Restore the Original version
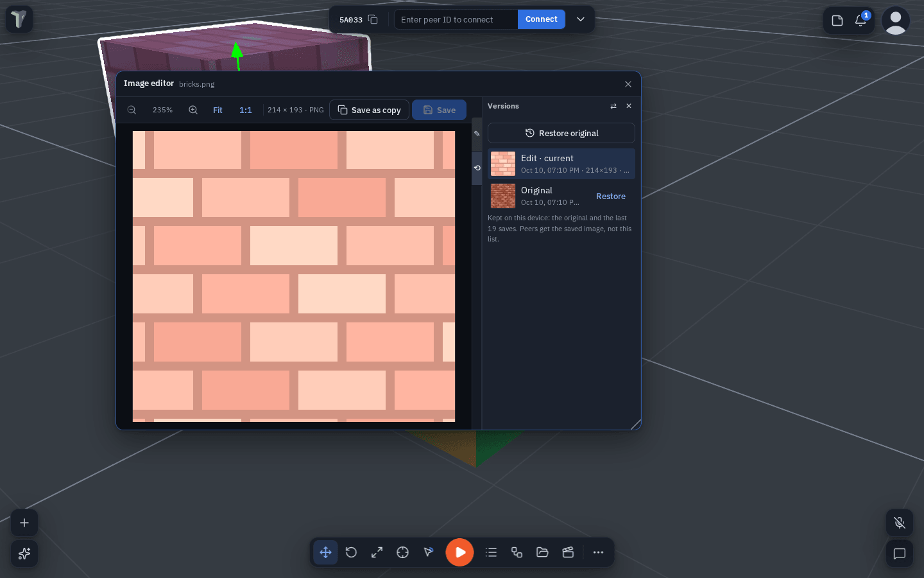The width and height of the screenshot is (924, 578). point(611,197)
